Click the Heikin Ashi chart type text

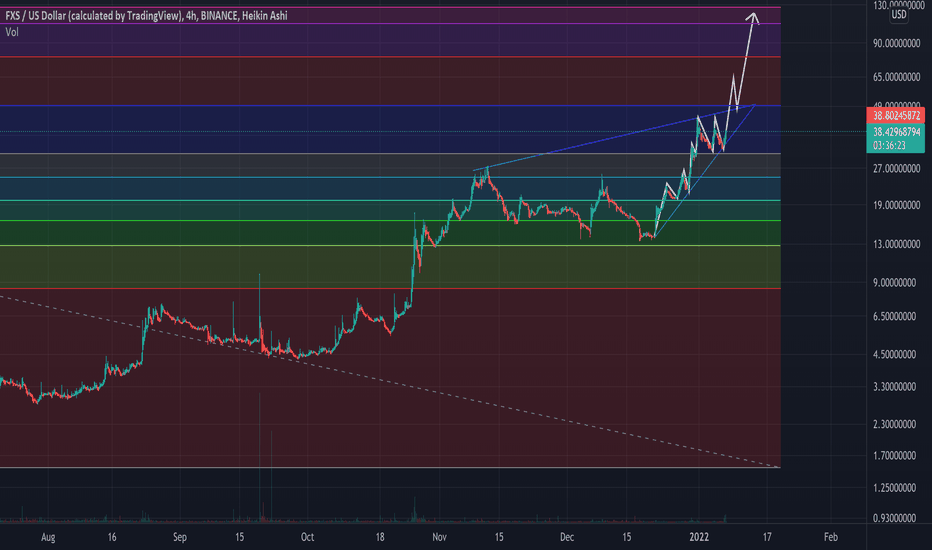point(265,15)
